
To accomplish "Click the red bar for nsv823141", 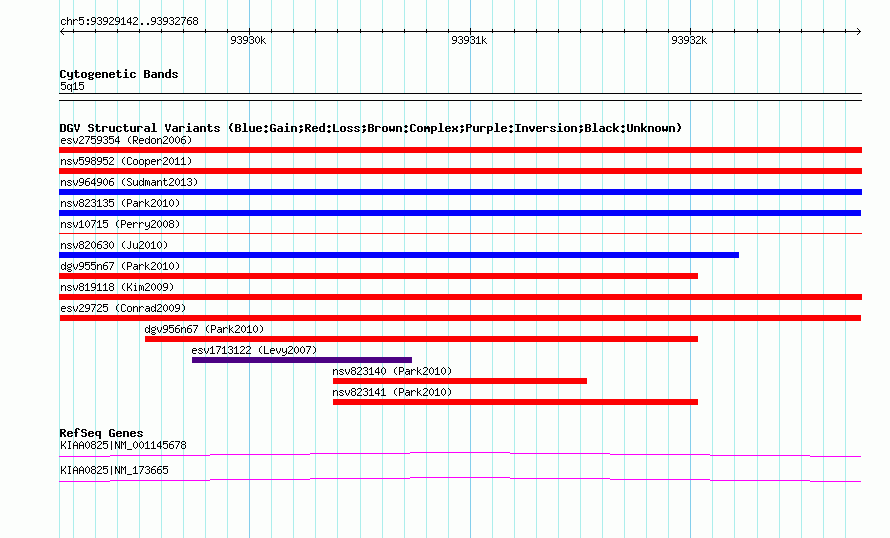I will (515, 402).
